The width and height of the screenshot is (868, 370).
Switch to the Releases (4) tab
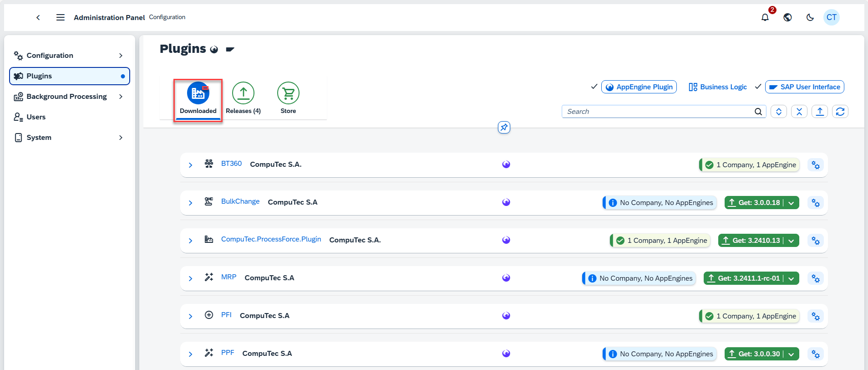[243, 98]
